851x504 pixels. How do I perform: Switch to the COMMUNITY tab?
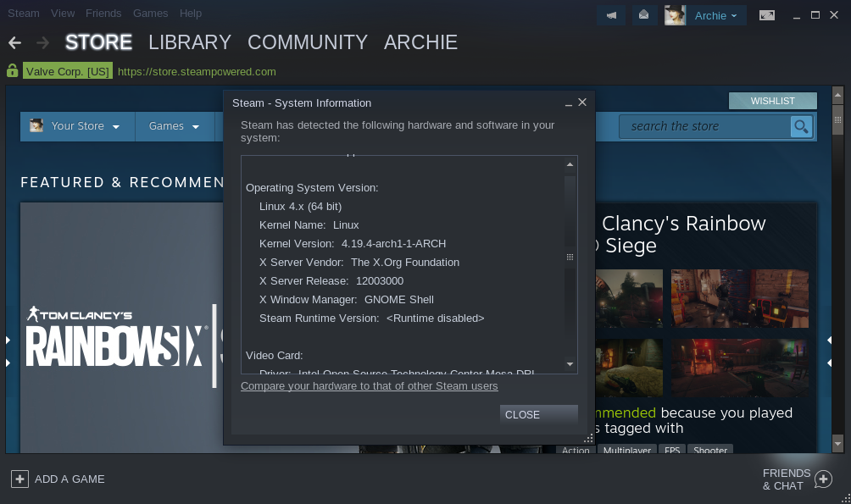[308, 42]
